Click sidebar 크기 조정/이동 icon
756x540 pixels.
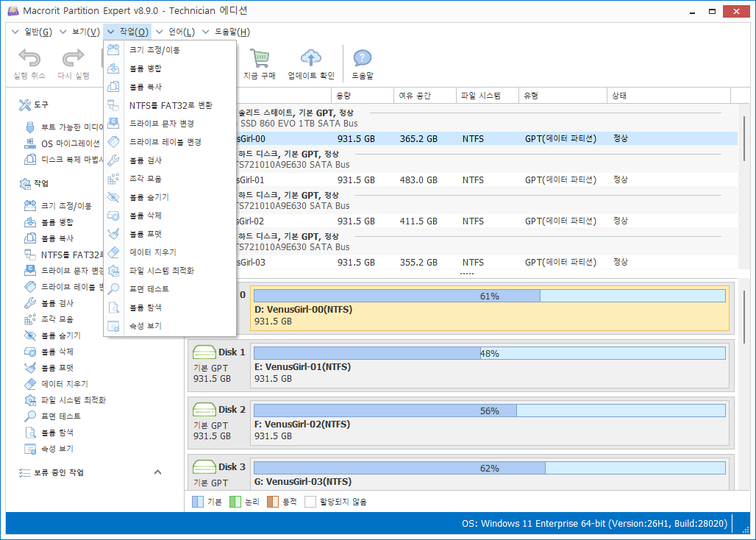(30, 206)
